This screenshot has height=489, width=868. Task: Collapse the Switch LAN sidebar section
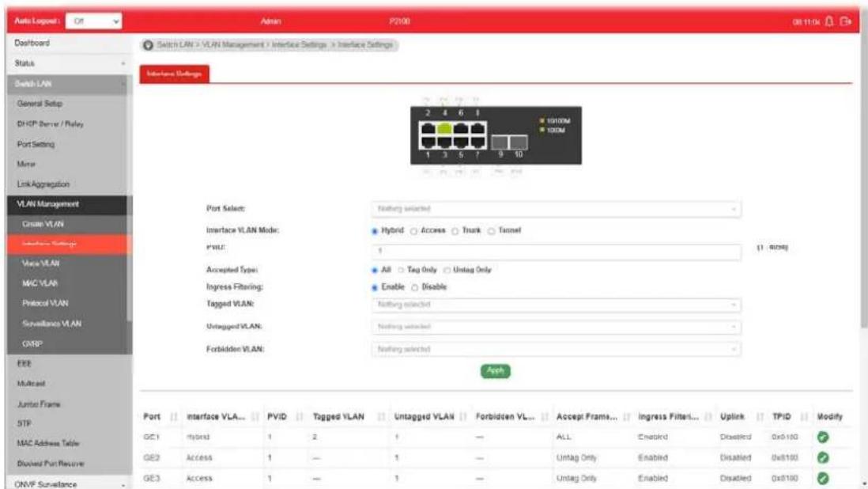tap(66, 84)
